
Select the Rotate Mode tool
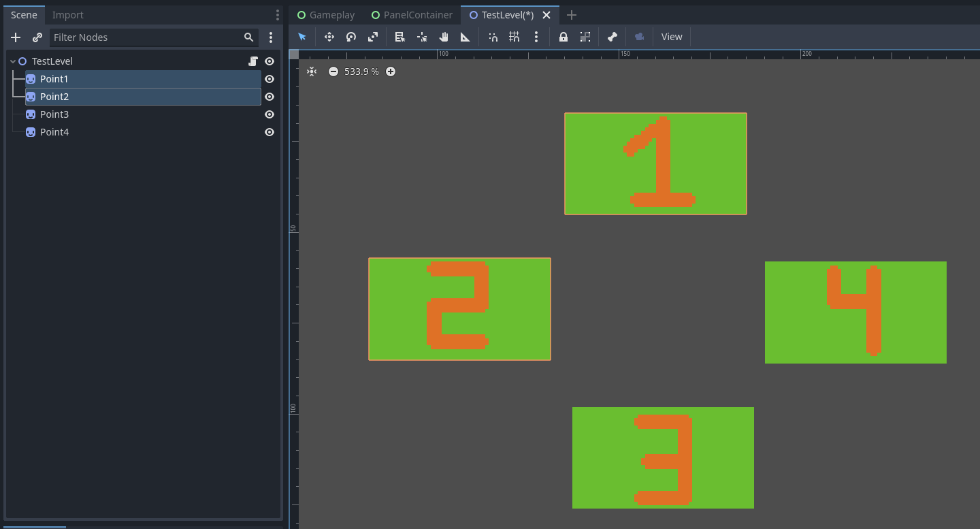351,37
